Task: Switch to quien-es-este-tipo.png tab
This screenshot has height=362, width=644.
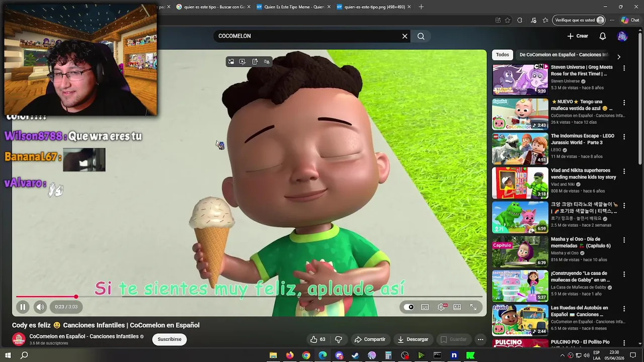Action: [x=373, y=7]
